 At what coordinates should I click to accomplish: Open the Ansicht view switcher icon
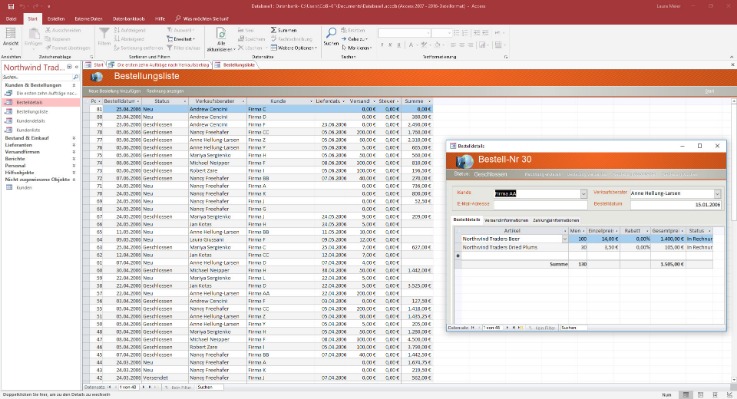click(10, 33)
